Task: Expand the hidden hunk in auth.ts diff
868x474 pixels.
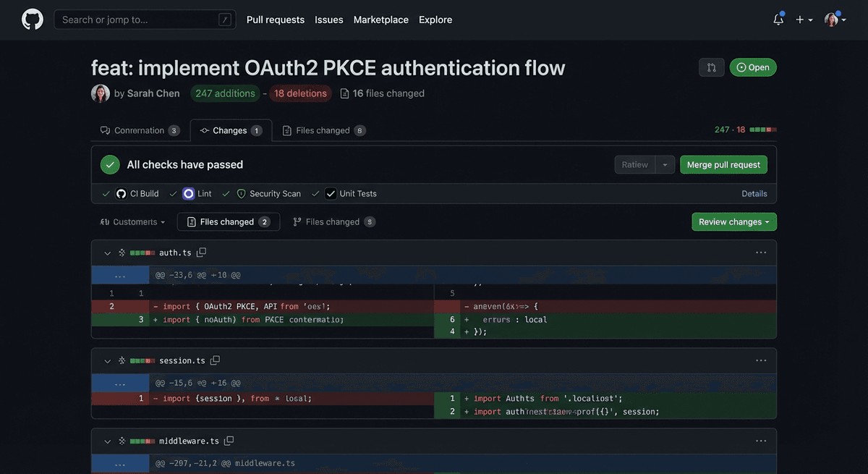Action: [x=120, y=274]
